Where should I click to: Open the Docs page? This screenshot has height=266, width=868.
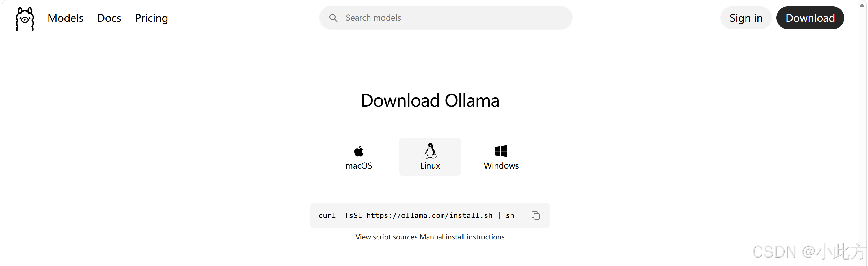point(109,18)
